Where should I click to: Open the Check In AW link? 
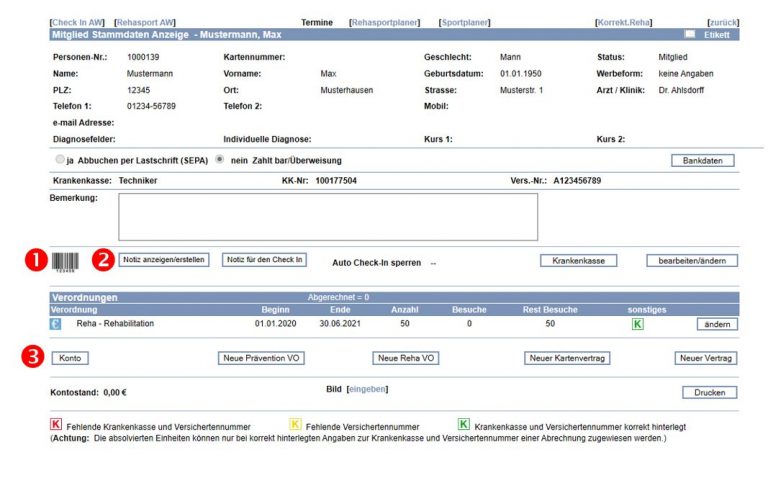tap(76, 22)
